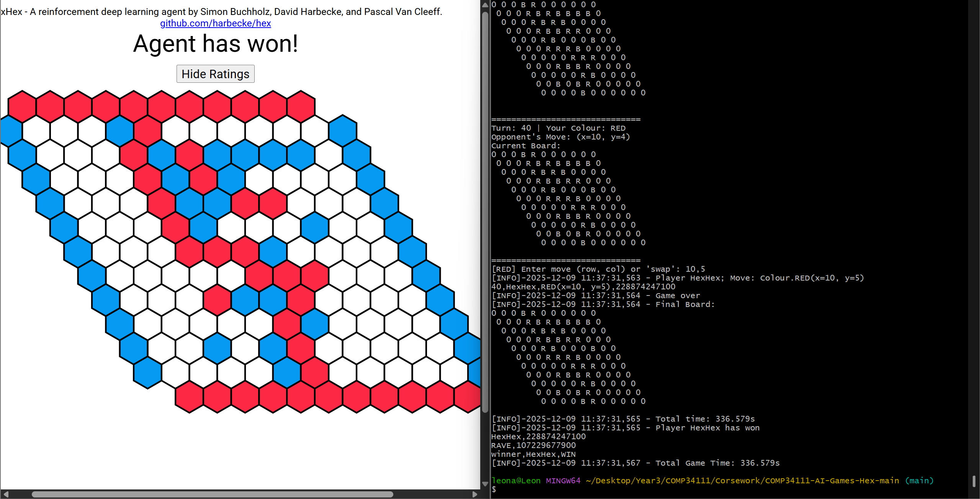Click the "Total Game Time: 336.579s" line

coord(635,463)
